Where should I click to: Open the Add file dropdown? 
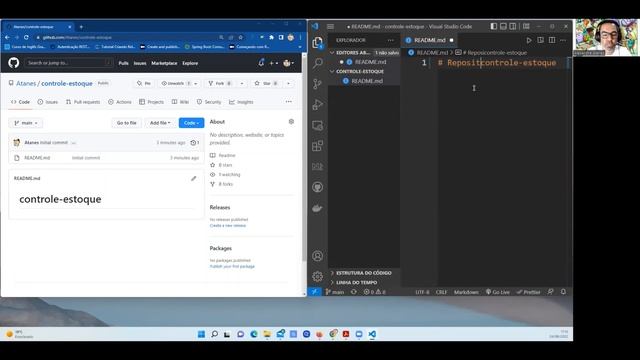(160, 123)
